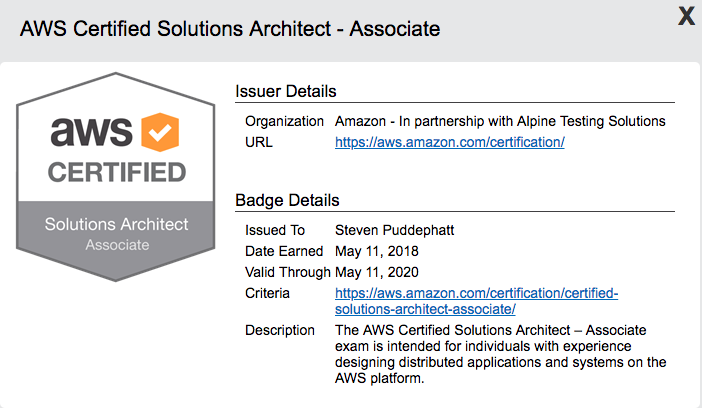The image size is (702, 408).
Task: Click the badge Description paragraph text
Action: (501, 354)
